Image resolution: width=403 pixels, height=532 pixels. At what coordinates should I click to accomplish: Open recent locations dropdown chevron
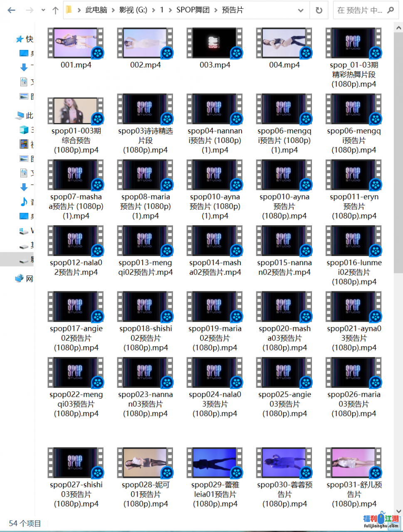click(x=43, y=10)
